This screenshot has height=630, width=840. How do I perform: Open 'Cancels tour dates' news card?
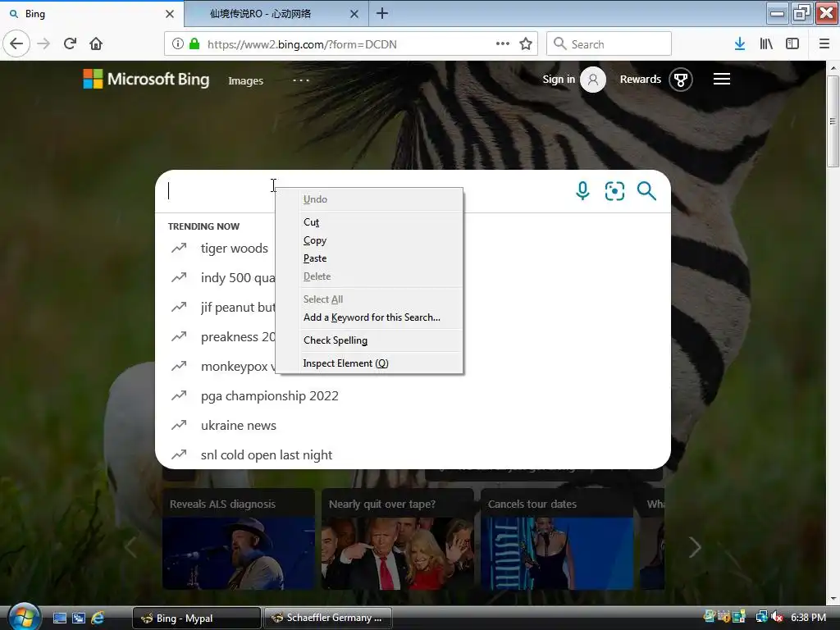557,539
